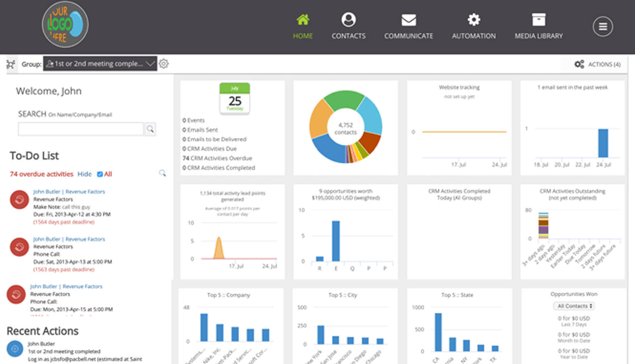Image resolution: width=635 pixels, height=364 pixels.
Task: Click '74 CRM Activities Overdue' stat
Action: 217,158
